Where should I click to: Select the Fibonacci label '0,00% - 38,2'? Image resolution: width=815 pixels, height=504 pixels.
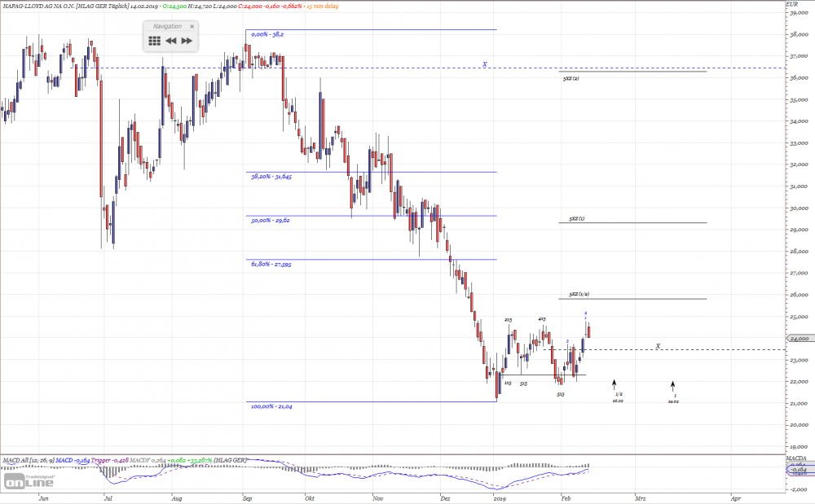[267, 35]
